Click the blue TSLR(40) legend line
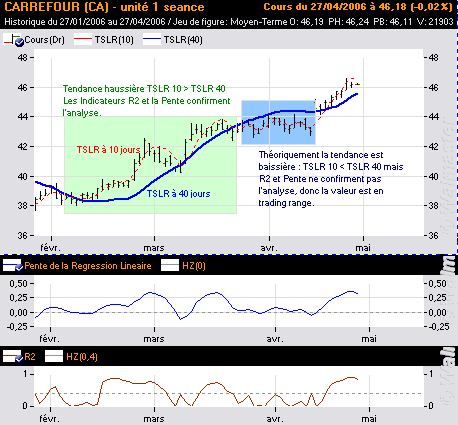The image size is (458, 425). coord(152,40)
